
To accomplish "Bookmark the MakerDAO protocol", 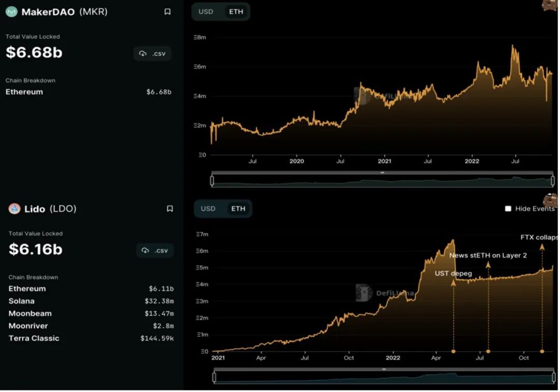I will pos(167,12).
